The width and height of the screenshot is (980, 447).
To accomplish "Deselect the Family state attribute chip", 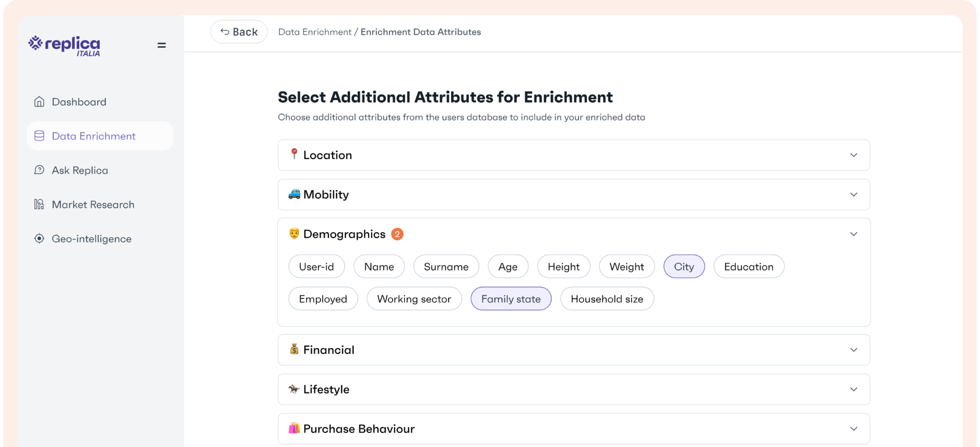I will pos(511,299).
